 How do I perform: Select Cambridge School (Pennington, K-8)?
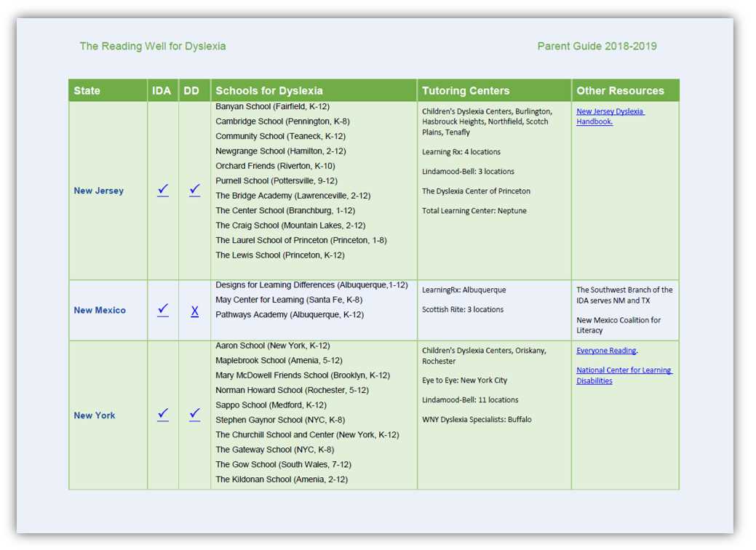pos(282,121)
